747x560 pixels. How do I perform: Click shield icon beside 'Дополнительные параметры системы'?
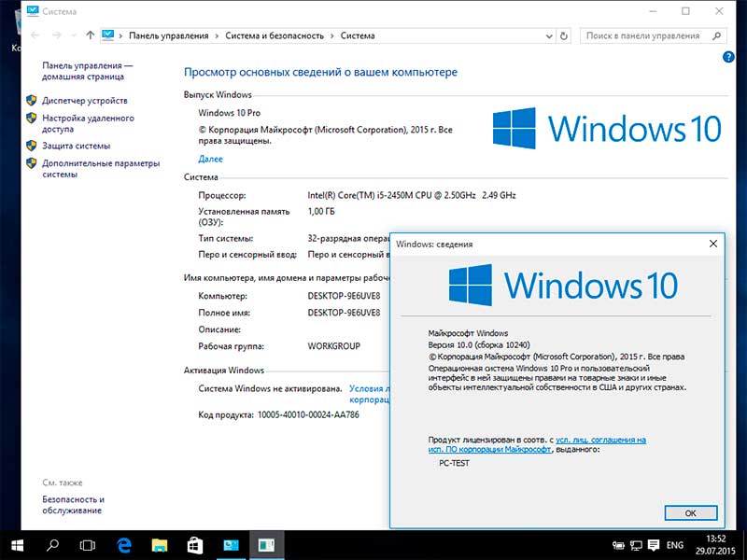32,162
